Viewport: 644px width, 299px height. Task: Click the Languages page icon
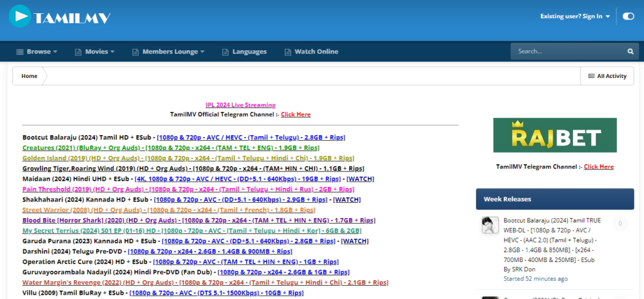point(225,52)
